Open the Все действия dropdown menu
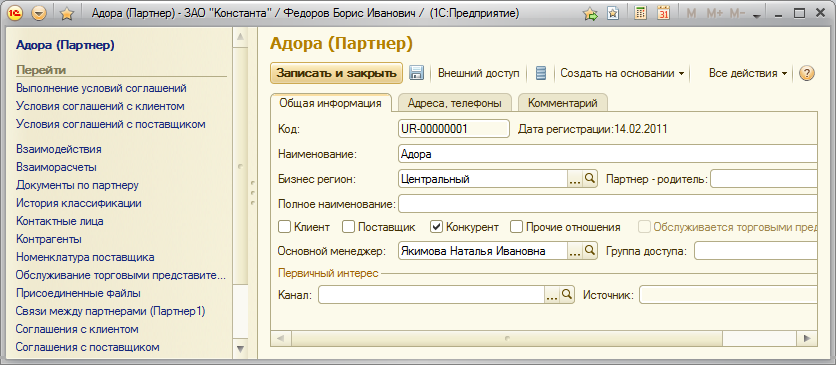Image resolution: width=836 pixels, height=365 pixels. coord(748,74)
